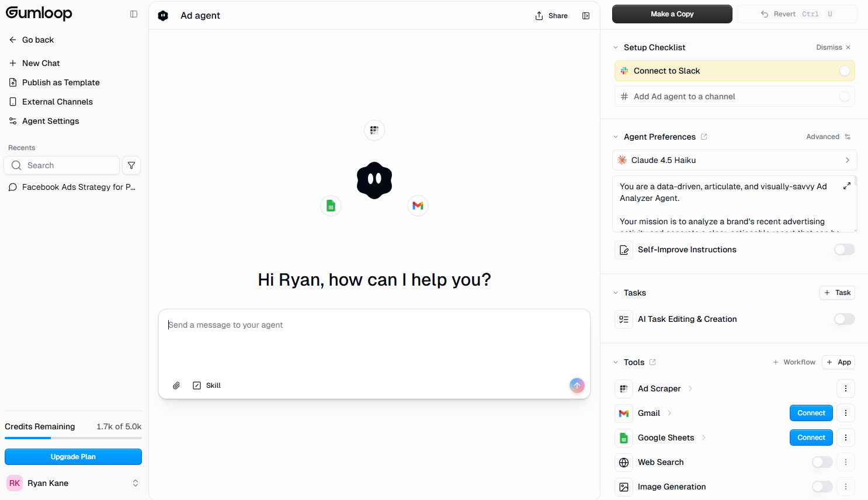Enable the Web Search toggle
The image size is (868, 500).
click(822, 462)
